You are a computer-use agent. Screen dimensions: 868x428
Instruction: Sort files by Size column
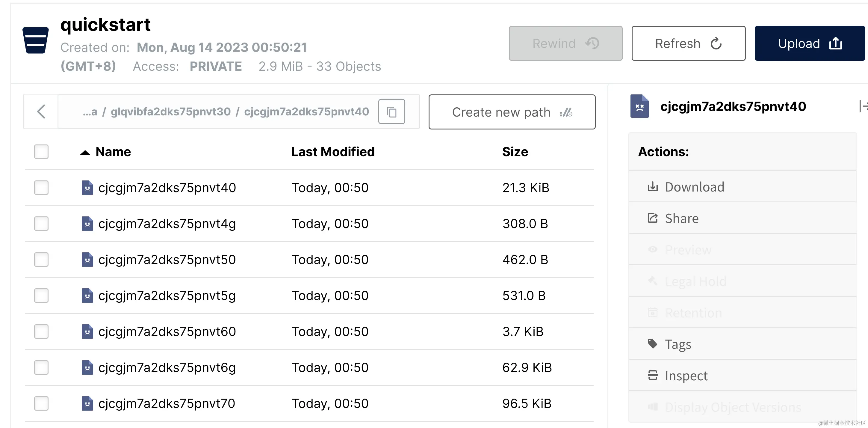pos(515,152)
